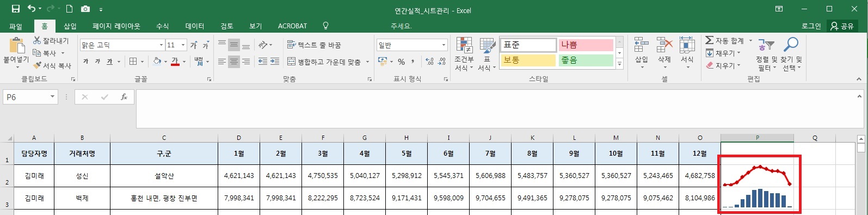Switch to the Page Layout (페이지 레이아웃) tab
Screen dimensions: 868x215
116,26
